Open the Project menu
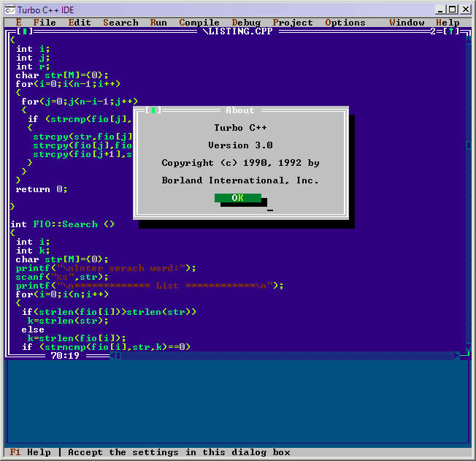This screenshot has height=461, width=476. coord(293,23)
